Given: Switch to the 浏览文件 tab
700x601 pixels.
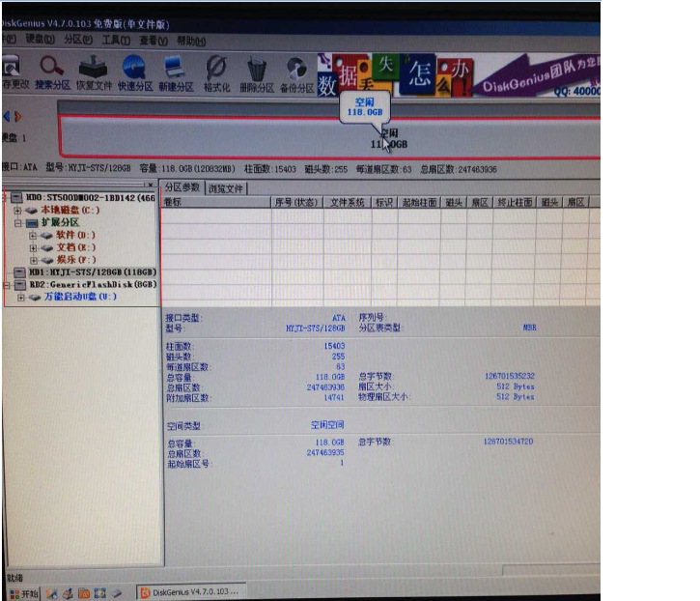Looking at the screenshot, I should pos(225,188).
